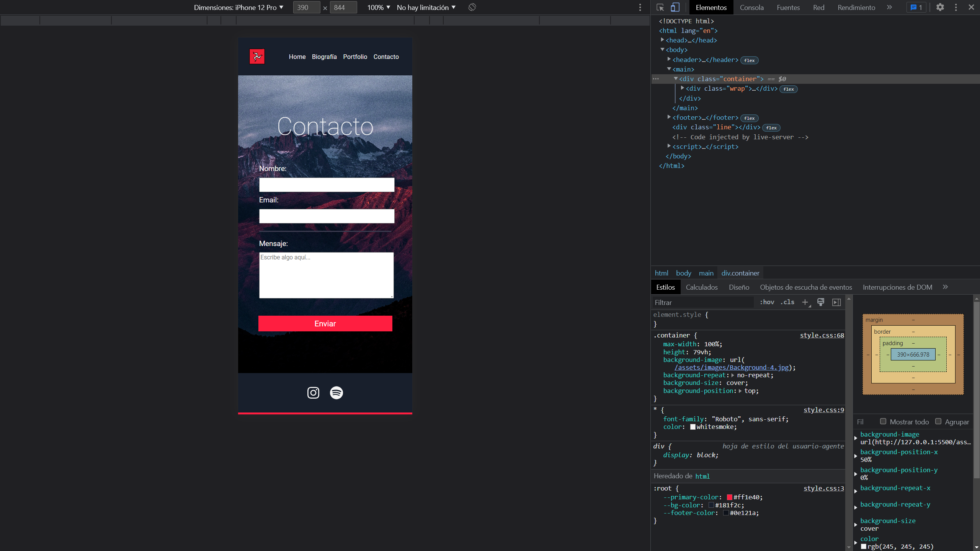
Task: Open Interrupciones de DOM tab
Action: pyautogui.click(x=897, y=287)
